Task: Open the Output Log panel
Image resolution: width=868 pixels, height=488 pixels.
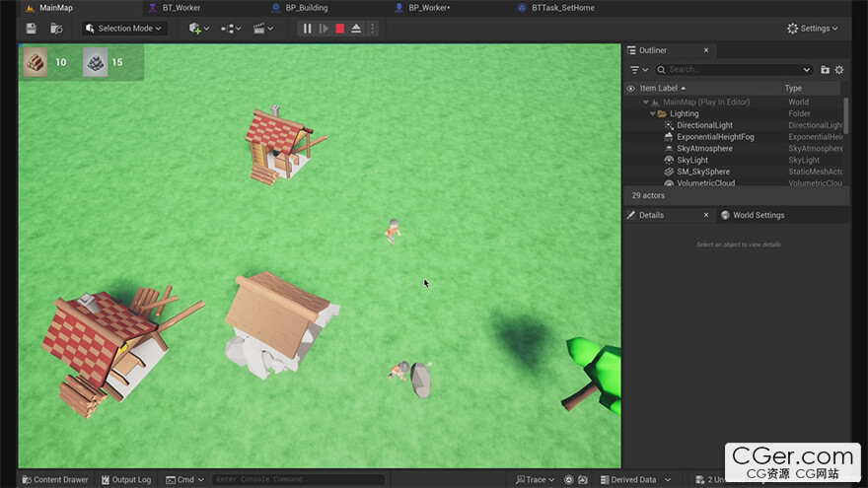Action: (124, 480)
